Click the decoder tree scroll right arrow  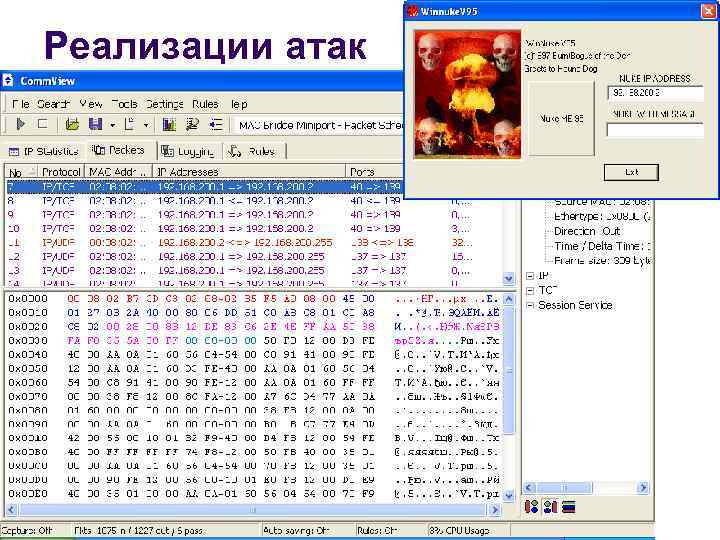[x=643, y=488]
